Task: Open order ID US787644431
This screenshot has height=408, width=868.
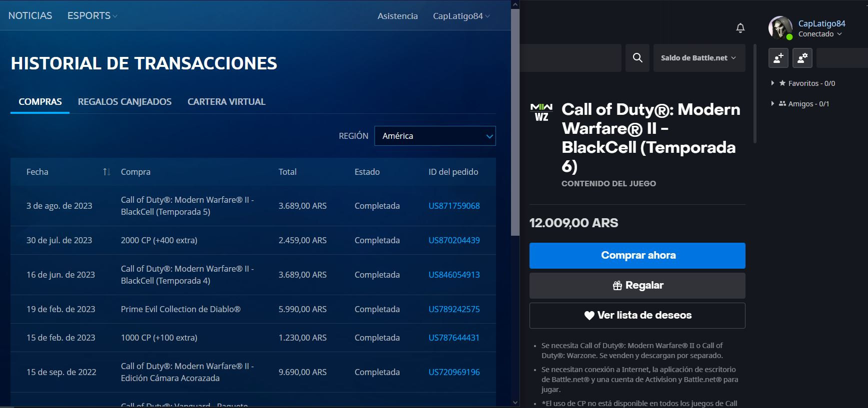Action: (454, 338)
